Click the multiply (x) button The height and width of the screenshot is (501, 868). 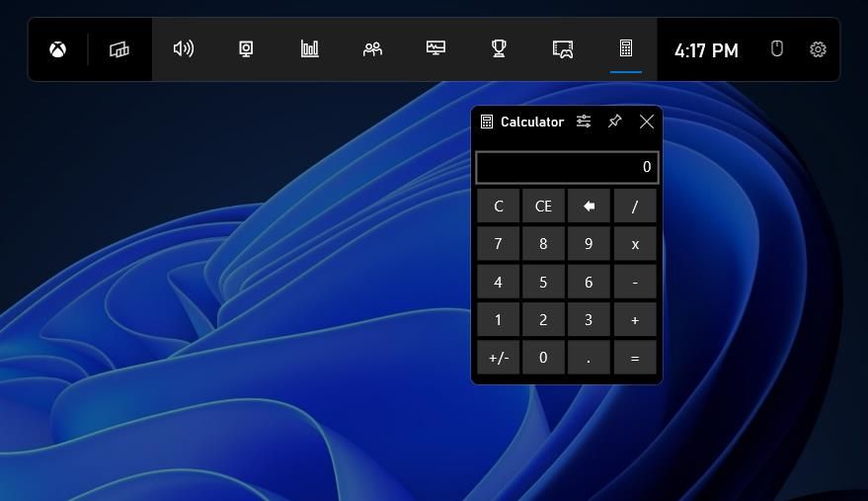[x=635, y=244]
